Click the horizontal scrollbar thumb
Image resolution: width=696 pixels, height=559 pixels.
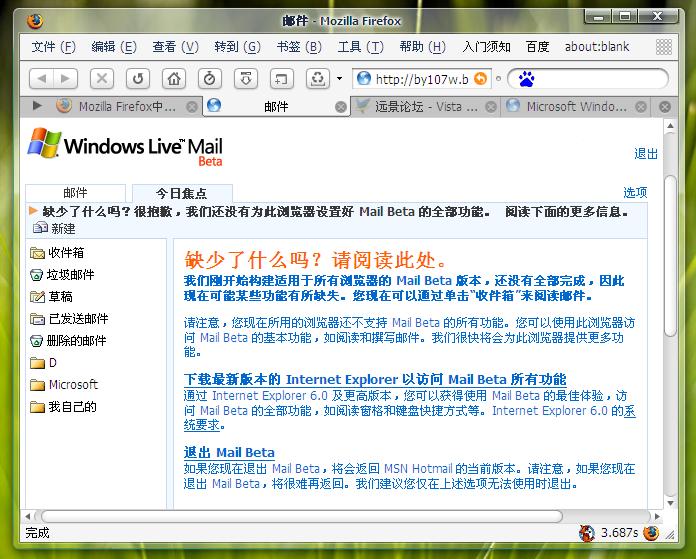[x=302, y=516]
